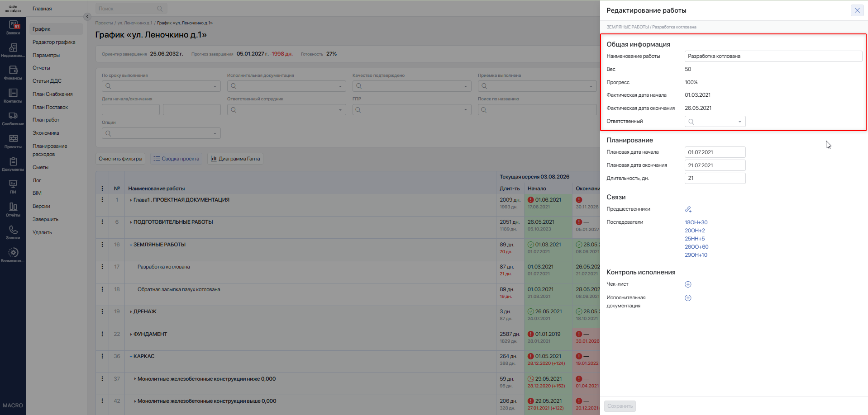The width and height of the screenshot is (868, 415).
Task: Open План работ menu item
Action: pos(46,120)
